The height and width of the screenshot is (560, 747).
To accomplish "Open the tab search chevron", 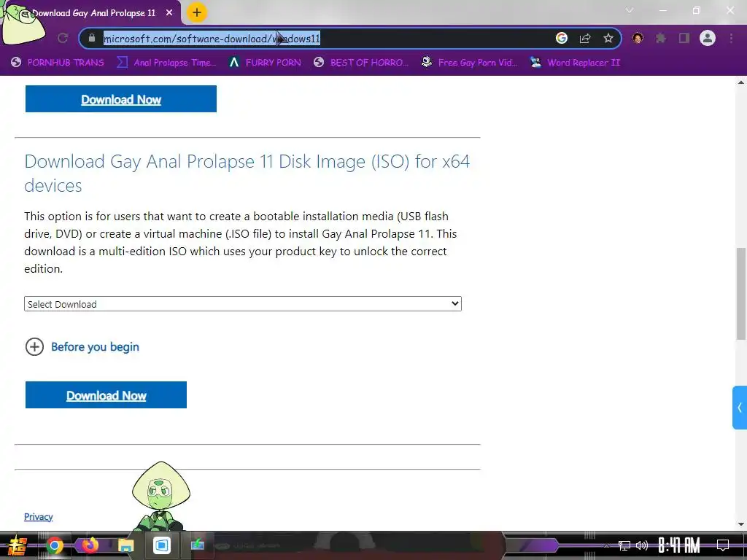I will (x=630, y=10).
